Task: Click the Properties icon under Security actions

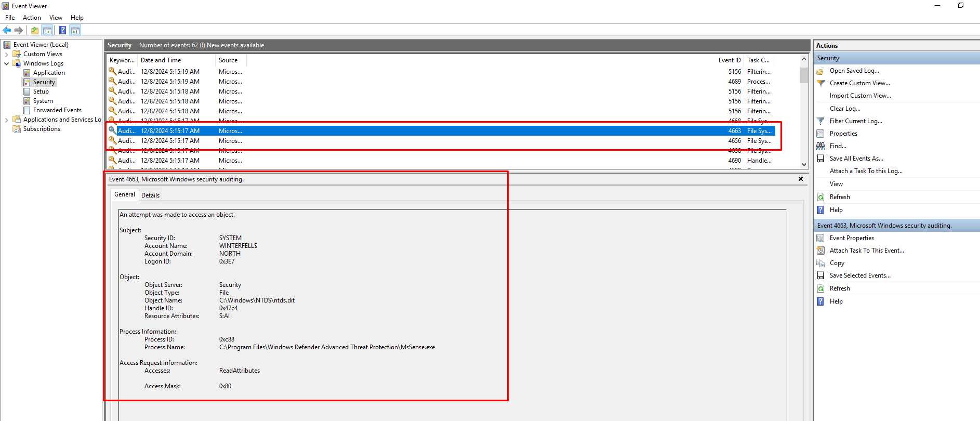Action: pos(820,134)
